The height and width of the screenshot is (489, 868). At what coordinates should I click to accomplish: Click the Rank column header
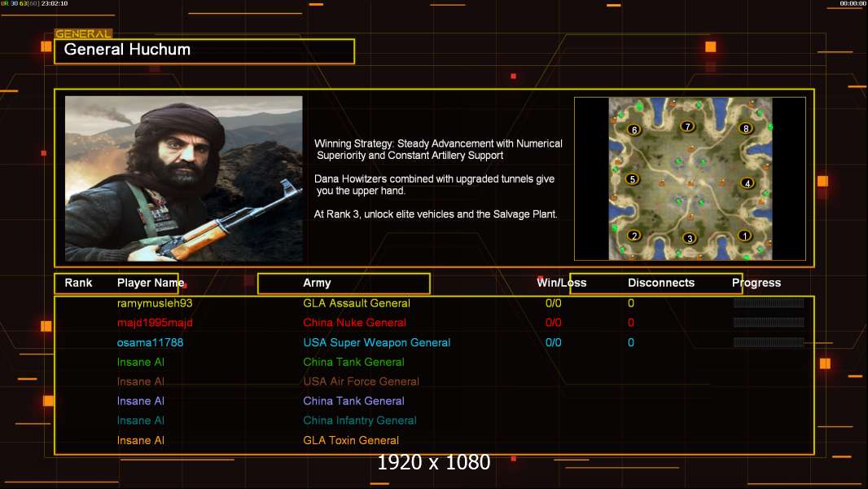click(x=78, y=283)
